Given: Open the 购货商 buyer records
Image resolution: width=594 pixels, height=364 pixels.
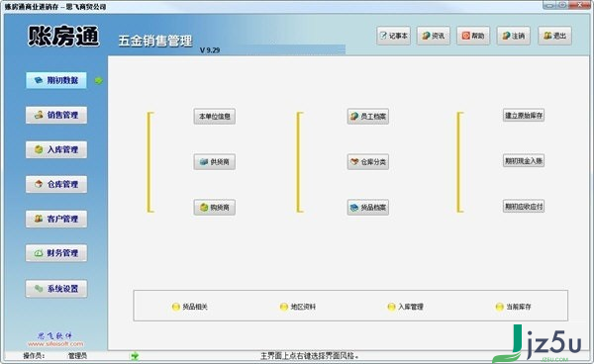Looking at the screenshot, I should (215, 208).
